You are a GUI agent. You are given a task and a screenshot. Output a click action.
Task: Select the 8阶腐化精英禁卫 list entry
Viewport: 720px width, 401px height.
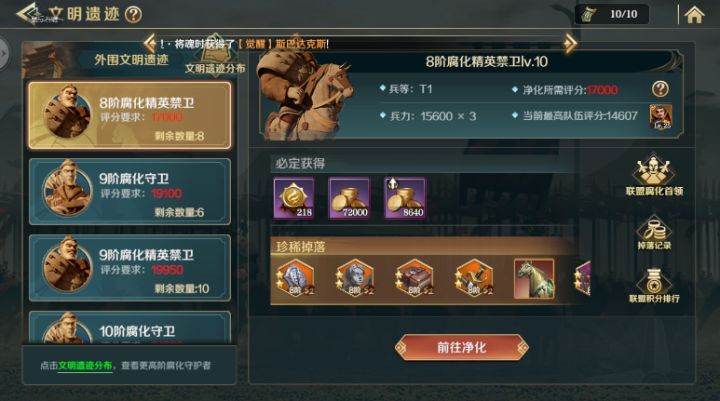129,116
